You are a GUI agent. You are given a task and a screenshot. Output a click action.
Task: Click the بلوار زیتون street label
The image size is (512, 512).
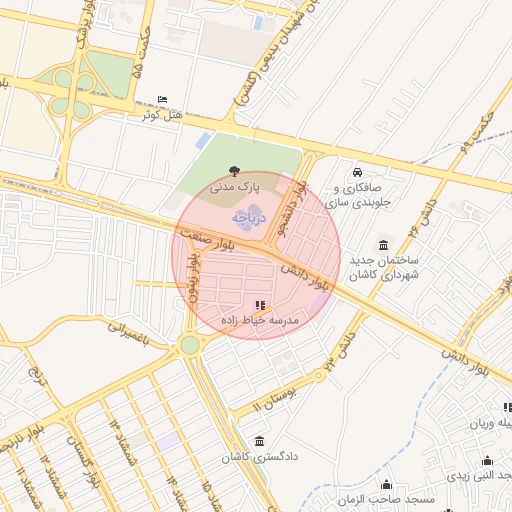pos(194,277)
